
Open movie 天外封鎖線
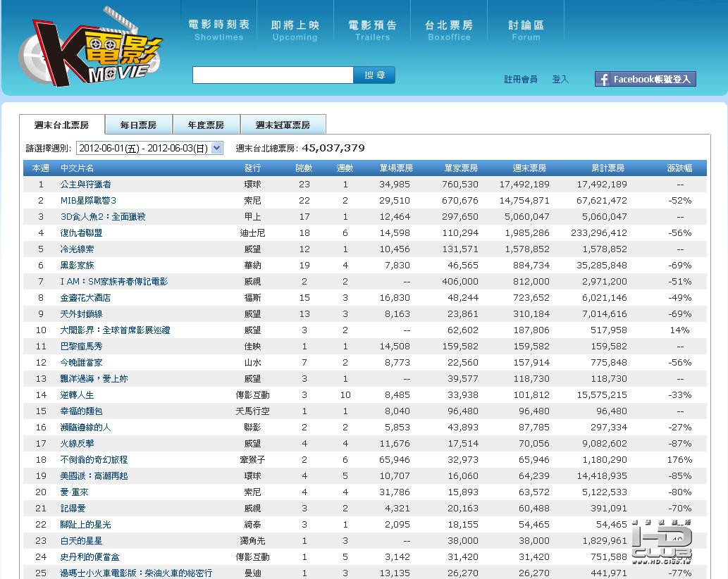click(x=81, y=314)
